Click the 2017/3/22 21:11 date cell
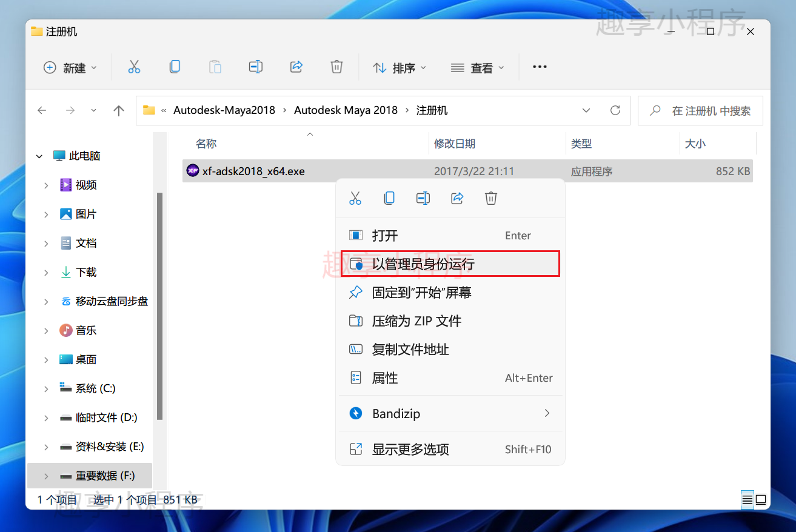This screenshot has width=796, height=532. (x=474, y=171)
